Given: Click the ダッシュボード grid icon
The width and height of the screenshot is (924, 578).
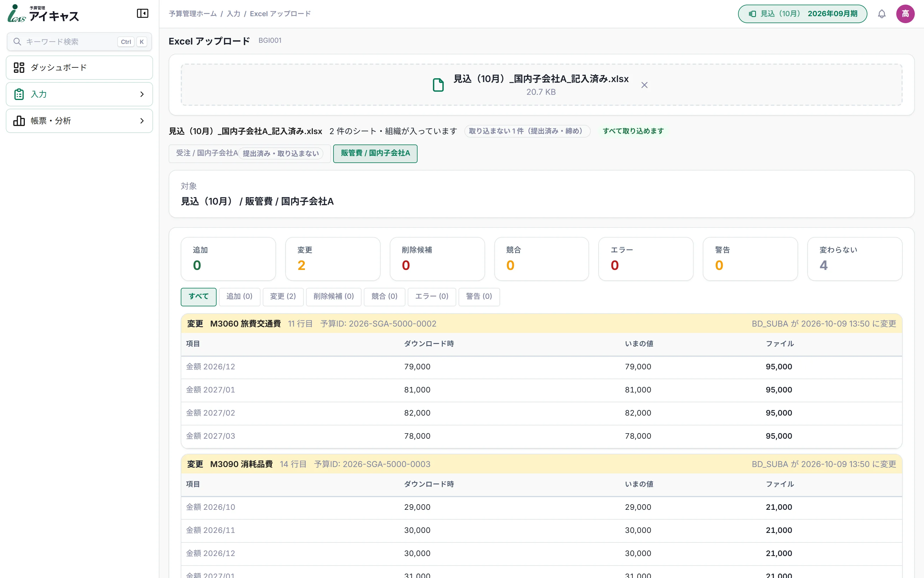Looking at the screenshot, I should pyautogui.click(x=19, y=68).
